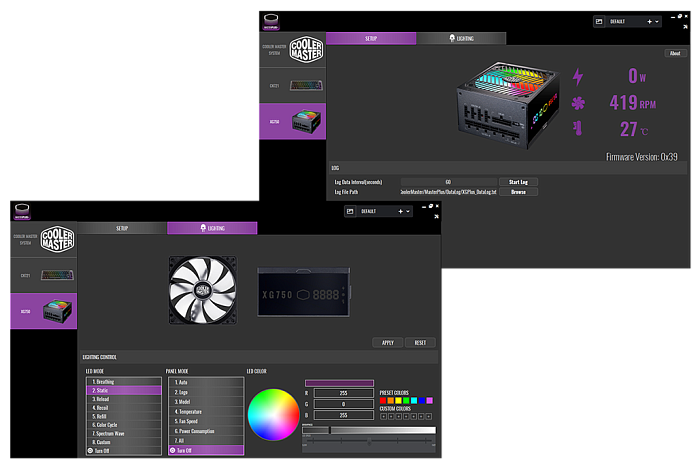
Task: Select Fan Speed panel mode
Action: pos(206,421)
